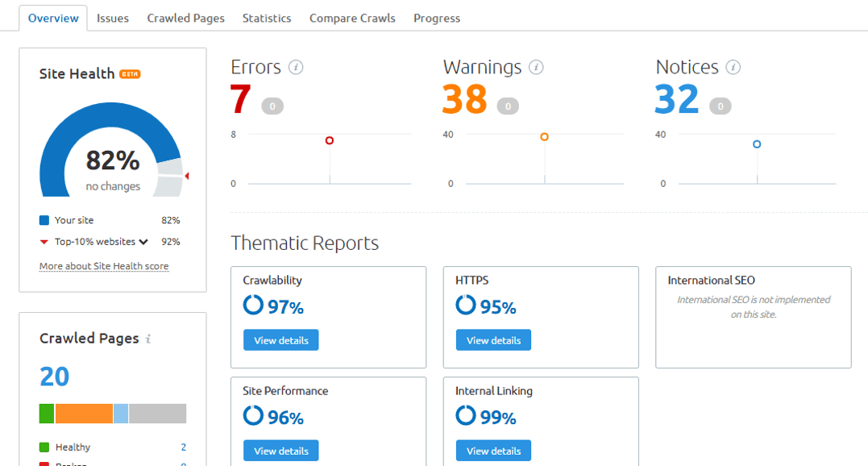Screen dimensions: 868x466
Task: Click the Healthy pages count 2
Action: (183, 447)
